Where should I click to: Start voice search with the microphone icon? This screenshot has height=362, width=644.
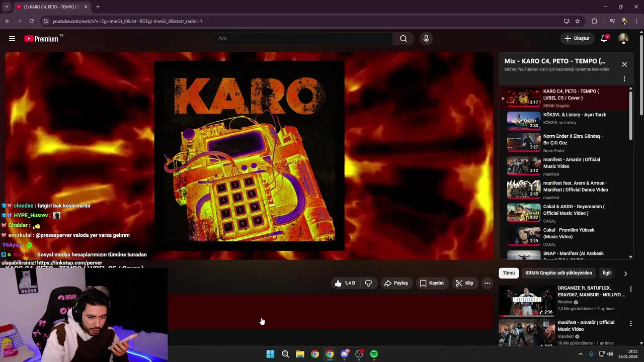tap(426, 39)
